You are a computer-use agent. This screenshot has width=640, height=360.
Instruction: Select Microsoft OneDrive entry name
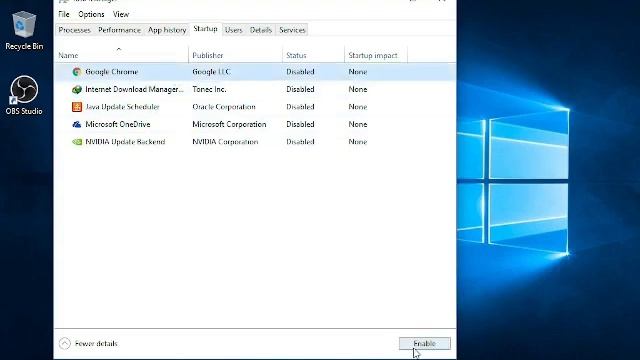pos(118,124)
